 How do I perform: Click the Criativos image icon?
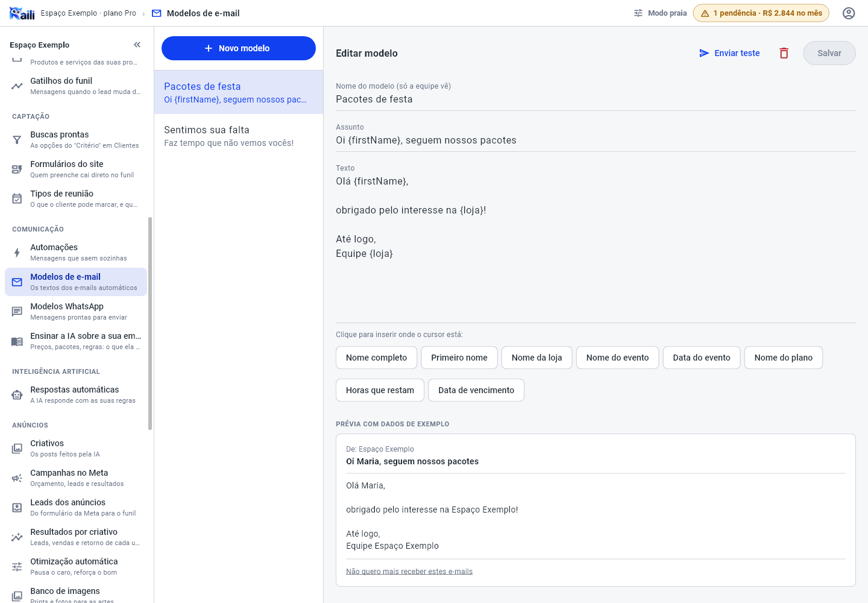tap(17, 449)
